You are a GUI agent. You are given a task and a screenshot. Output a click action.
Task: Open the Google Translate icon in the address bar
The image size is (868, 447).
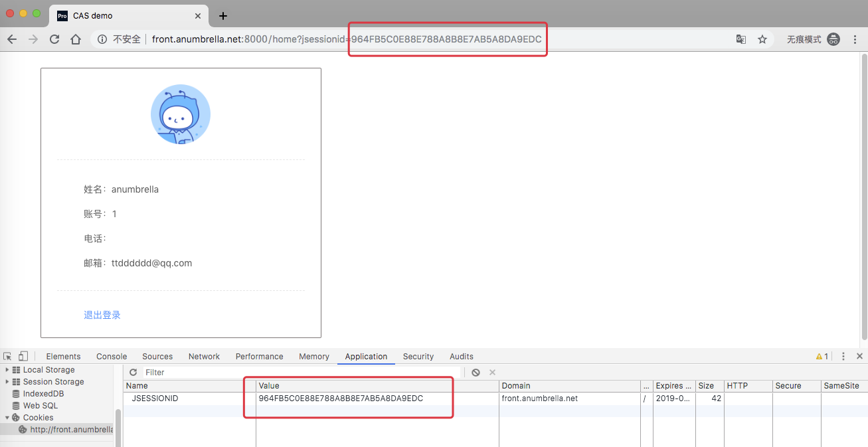point(740,39)
